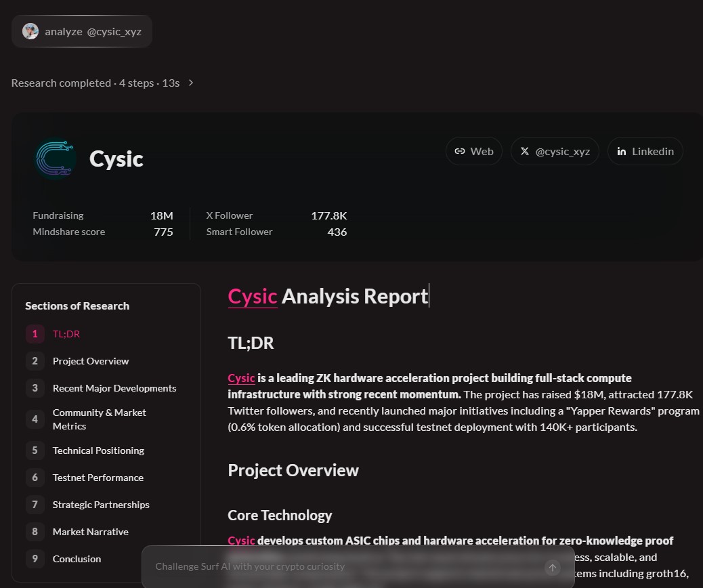Viewport: 703px width, 588px height.
Task: Click the Cysic link in TL;DR paragraph
Action: pos(241,378)
